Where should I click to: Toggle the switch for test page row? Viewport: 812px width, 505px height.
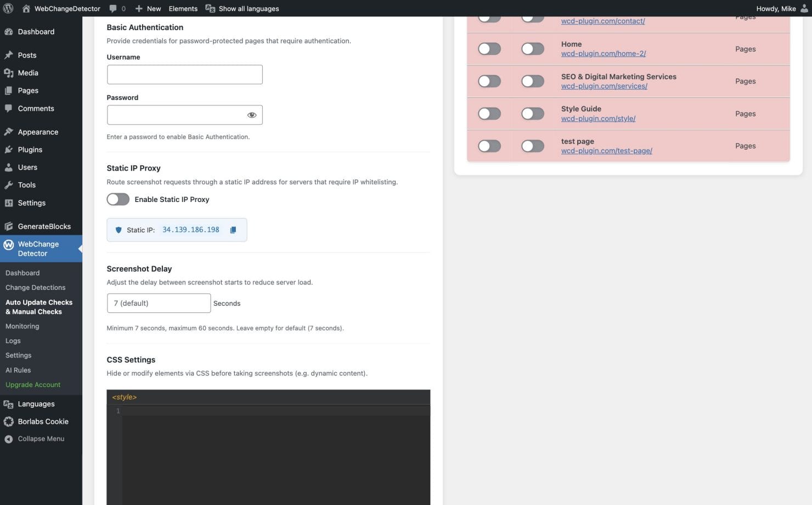(488, 145)
